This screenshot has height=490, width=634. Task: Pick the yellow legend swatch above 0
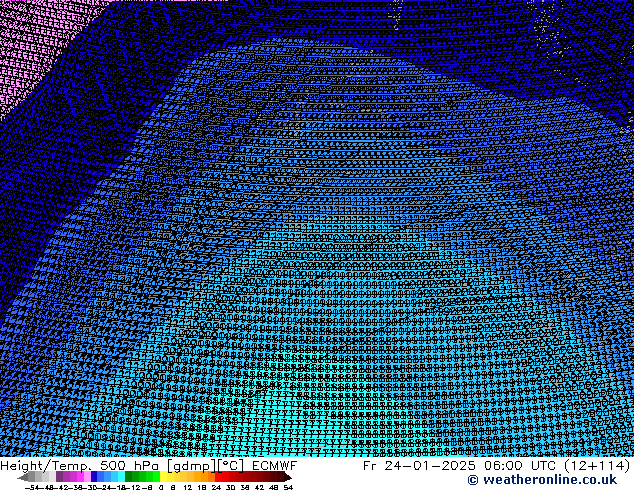163,476
